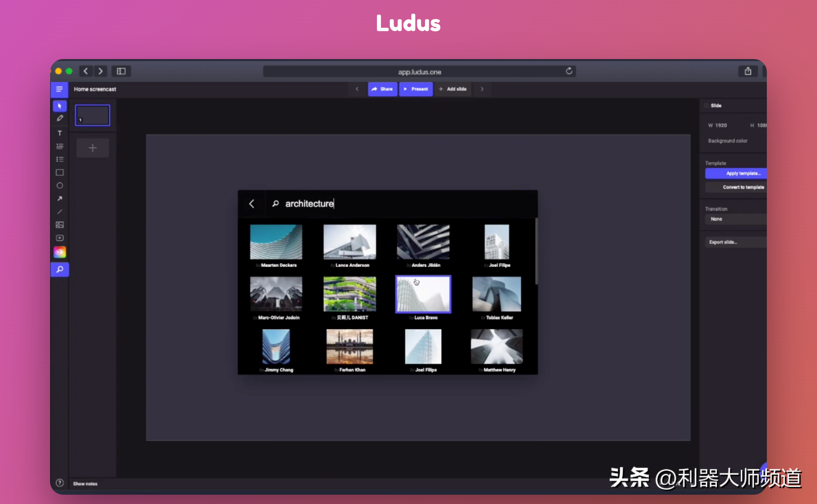817x504 pixels.
Task: Toggle the browser sidebar button
Action: [x=121, y=71]
